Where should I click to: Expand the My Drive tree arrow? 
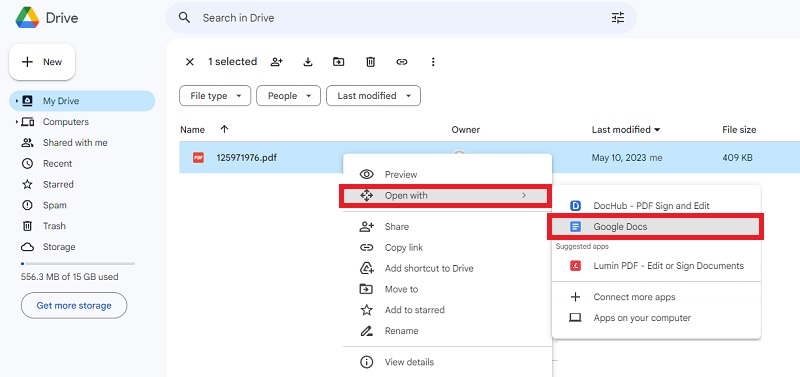pyautogui.click(x=17, y=101)
